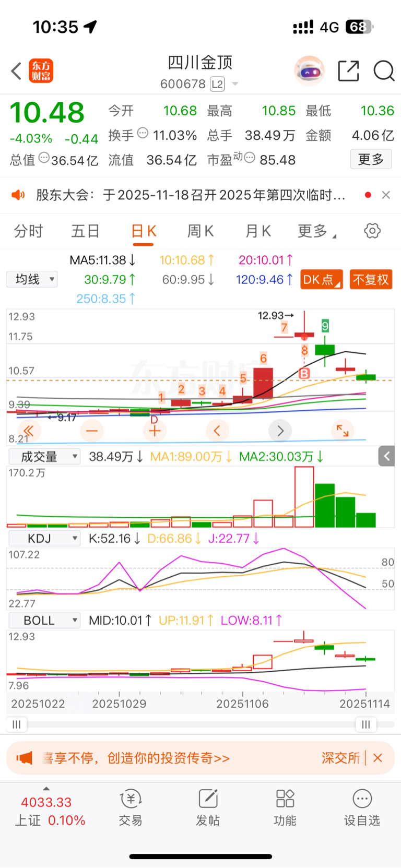Tap the tallest volume bar
The image size is (401, 868).
pyautogui.click(x=304, y=497)
